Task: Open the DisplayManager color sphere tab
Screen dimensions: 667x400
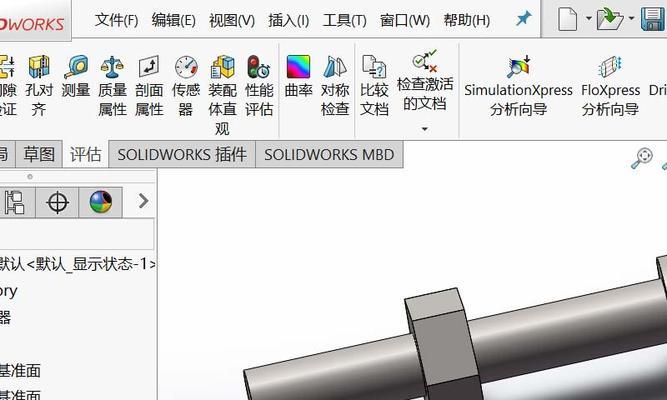Action: [x=101, y=202]
